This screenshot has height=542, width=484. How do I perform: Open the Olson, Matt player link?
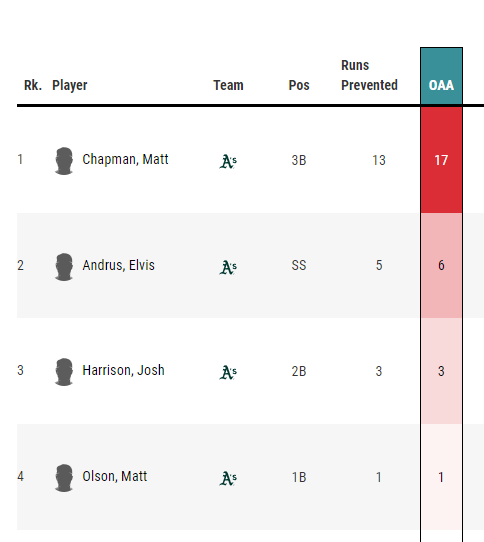(114, 476)
